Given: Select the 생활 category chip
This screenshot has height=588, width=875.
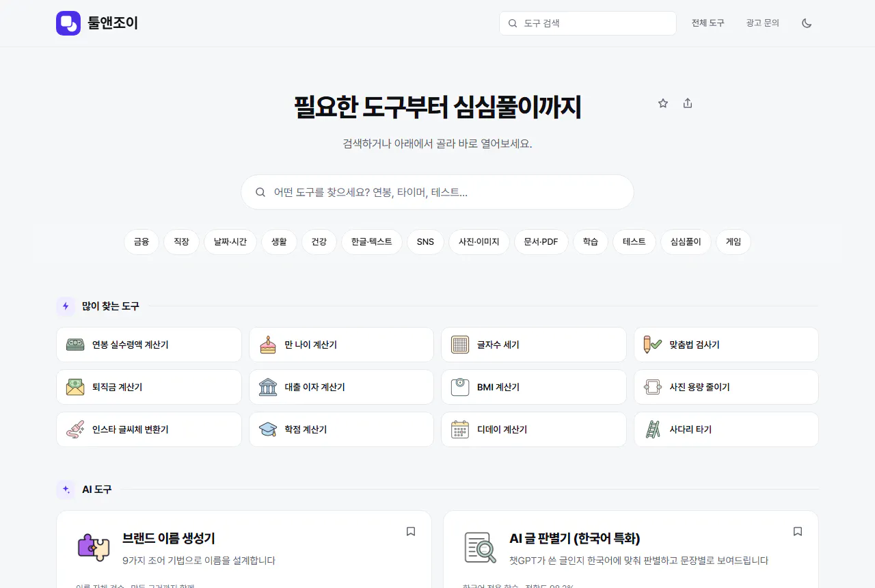Looking at the screenshot, I should point(279,242).
